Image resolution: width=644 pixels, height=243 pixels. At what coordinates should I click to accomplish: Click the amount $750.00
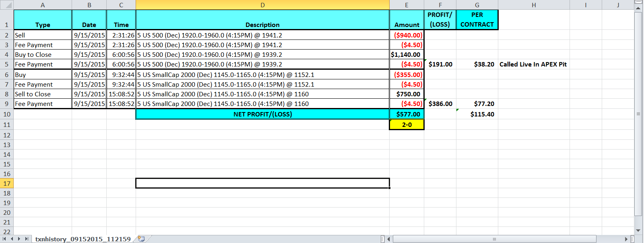pos(407,94)
